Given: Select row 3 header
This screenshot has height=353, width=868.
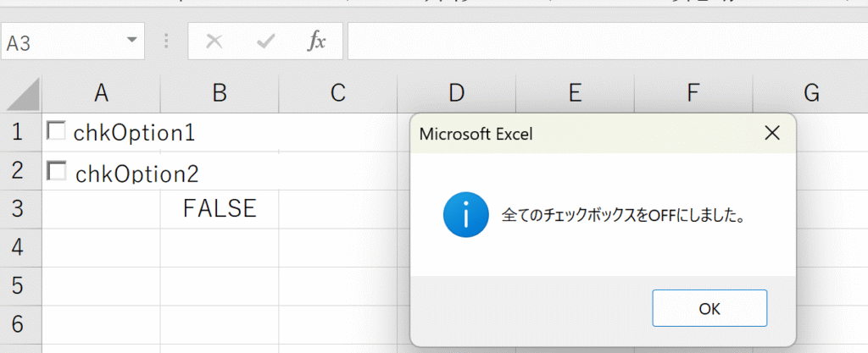Looking at the screenshot, I should click(19, 209).
